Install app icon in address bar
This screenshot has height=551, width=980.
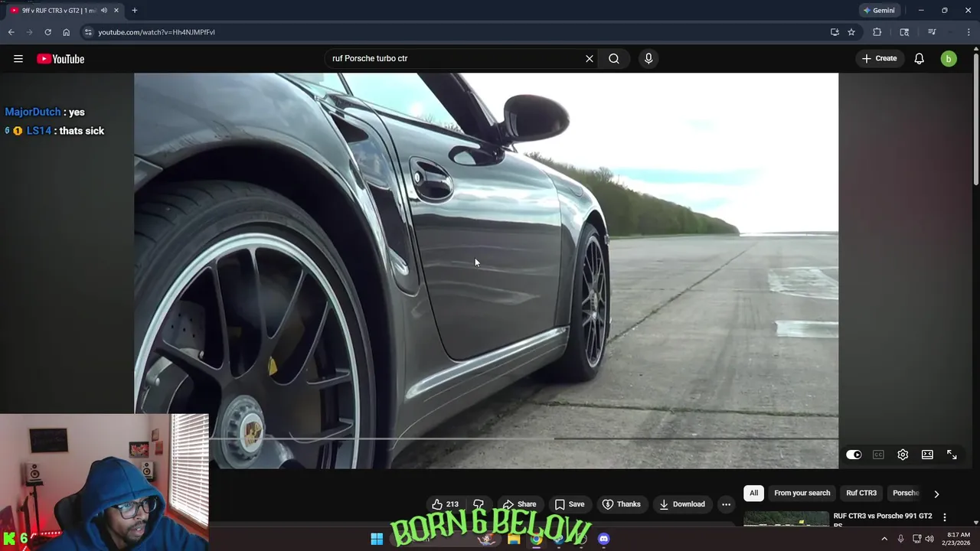click(835, 32)
